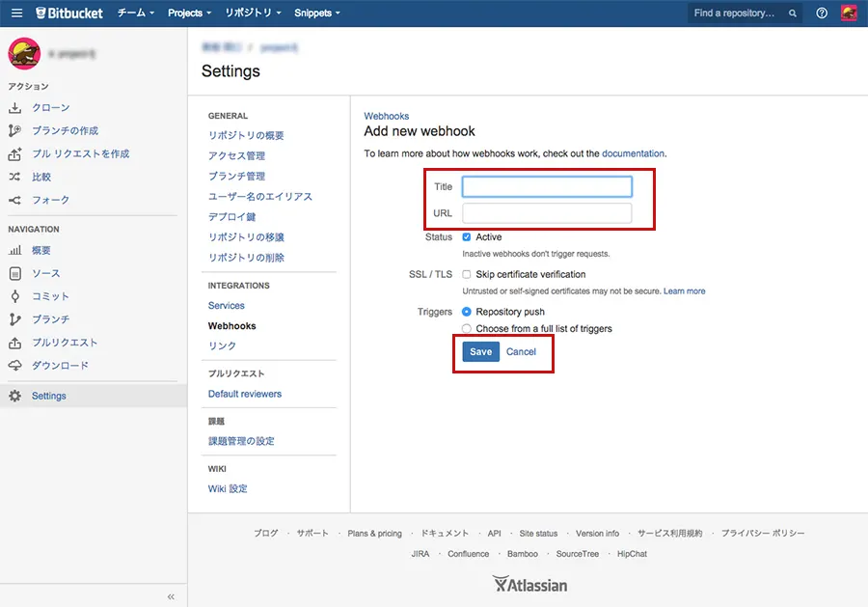
Task: Click the create pull request icon
Action: point(15,154)
